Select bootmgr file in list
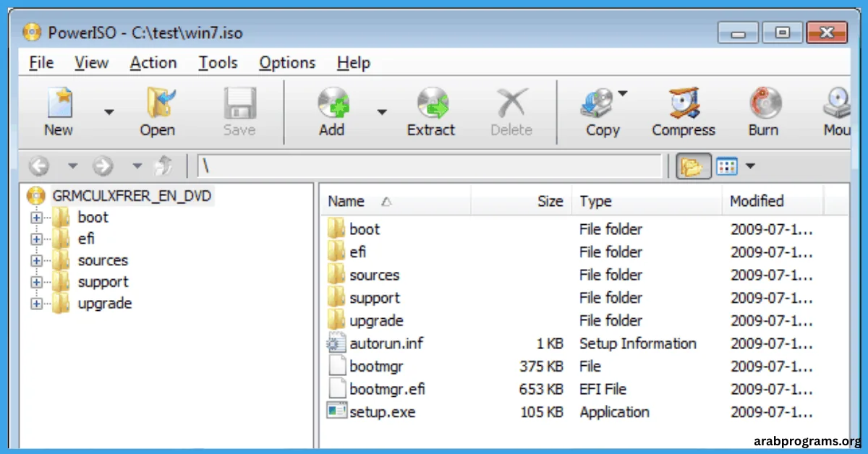868x454 pixels. point(376,367)
